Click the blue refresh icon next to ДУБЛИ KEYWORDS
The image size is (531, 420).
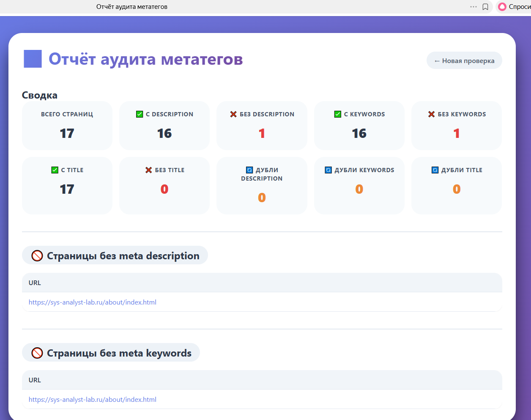coord(328,170)
